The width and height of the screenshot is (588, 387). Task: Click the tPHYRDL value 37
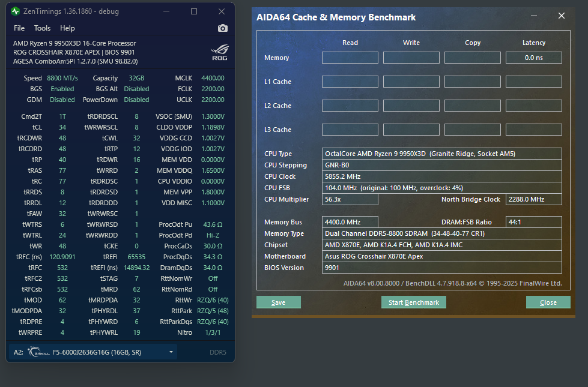pos(136,311)
